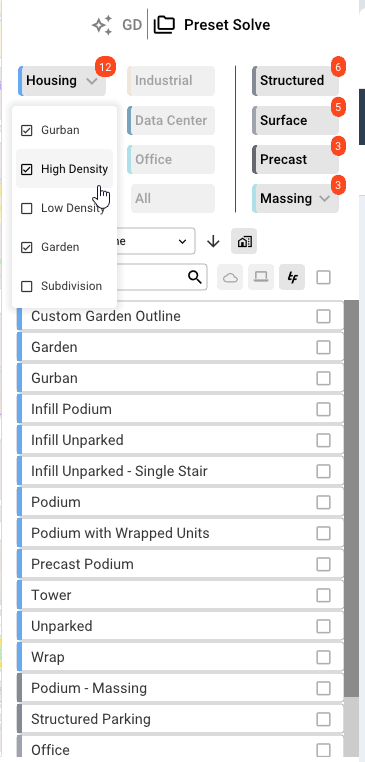Click the sort direction down arrow
This screenshot has width=365, height=762.
(213, 242)
